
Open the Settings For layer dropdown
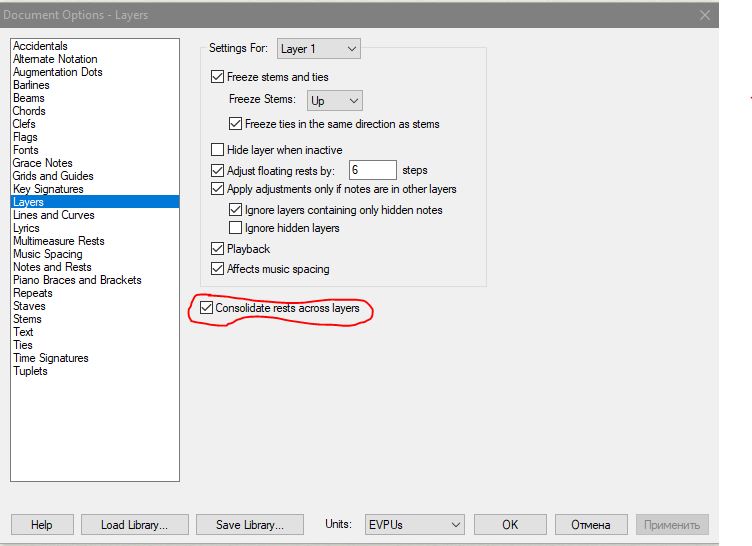pyautogui.click(x=319, y=49)
